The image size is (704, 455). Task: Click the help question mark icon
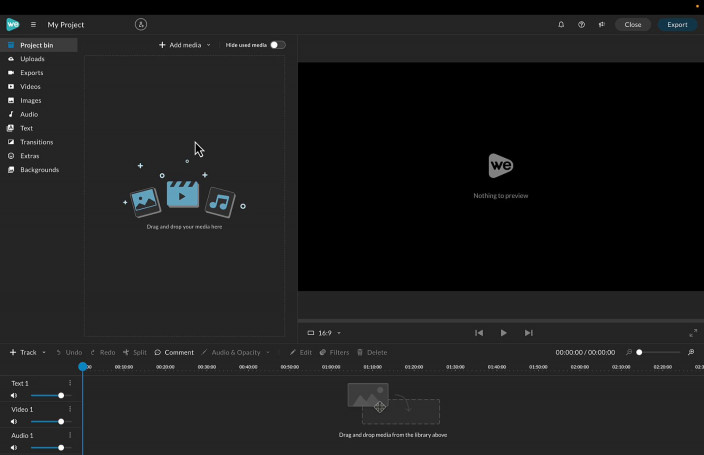pyautogui.click(x=581, y=24)
